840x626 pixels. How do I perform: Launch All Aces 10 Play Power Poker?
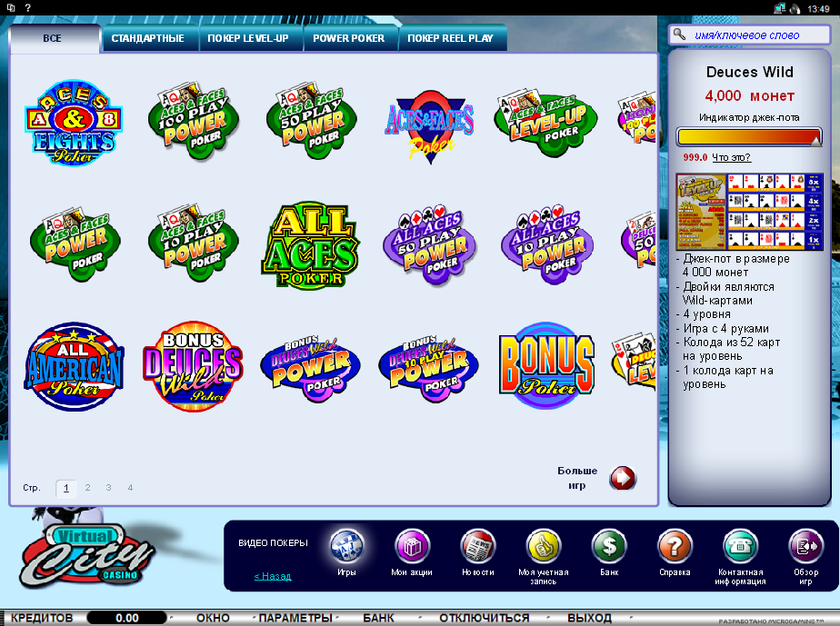tap(547, 244)
